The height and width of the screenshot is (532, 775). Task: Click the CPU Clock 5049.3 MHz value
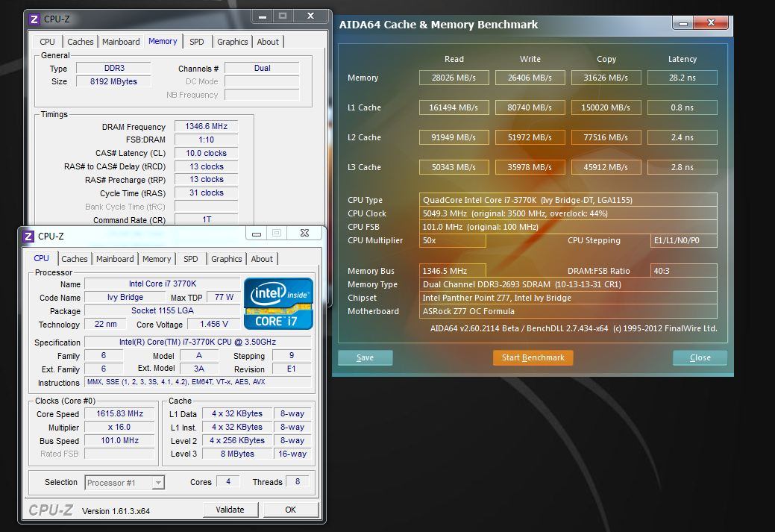(568, 213)
